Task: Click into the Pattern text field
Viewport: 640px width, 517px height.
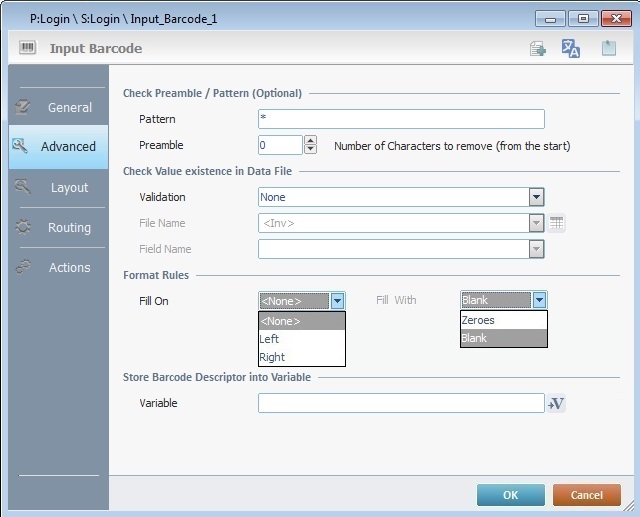Action: tap(400, 119)
